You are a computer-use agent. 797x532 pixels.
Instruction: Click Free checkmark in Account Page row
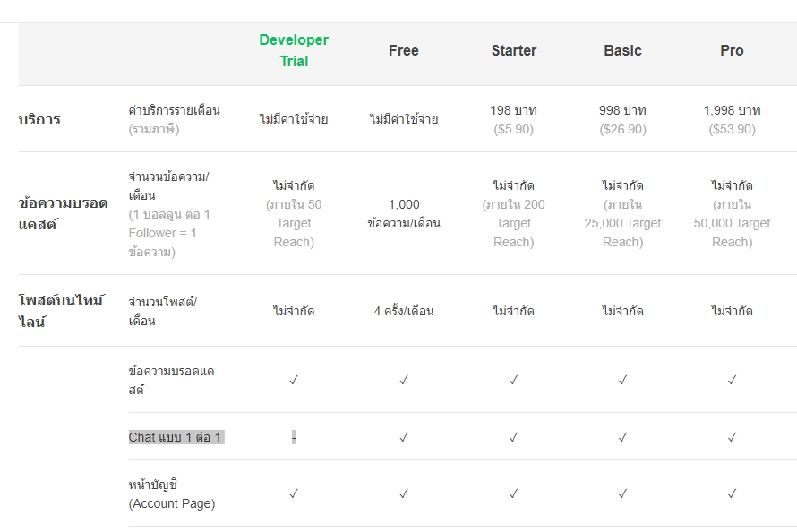(404, 493)
